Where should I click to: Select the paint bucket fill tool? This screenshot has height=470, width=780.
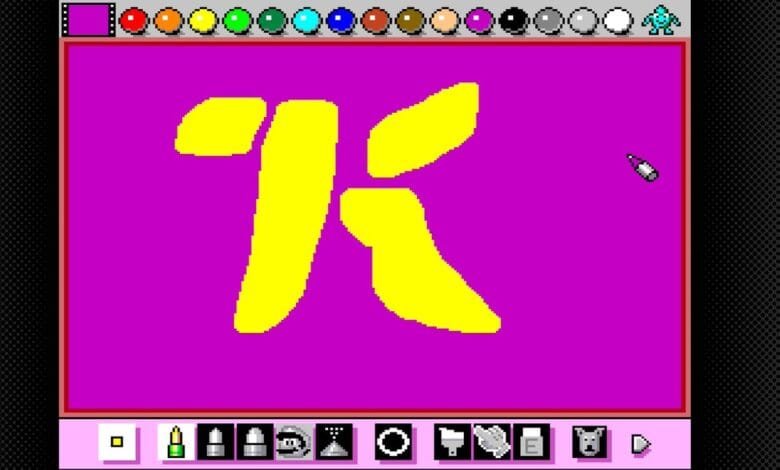coord(452,441)
